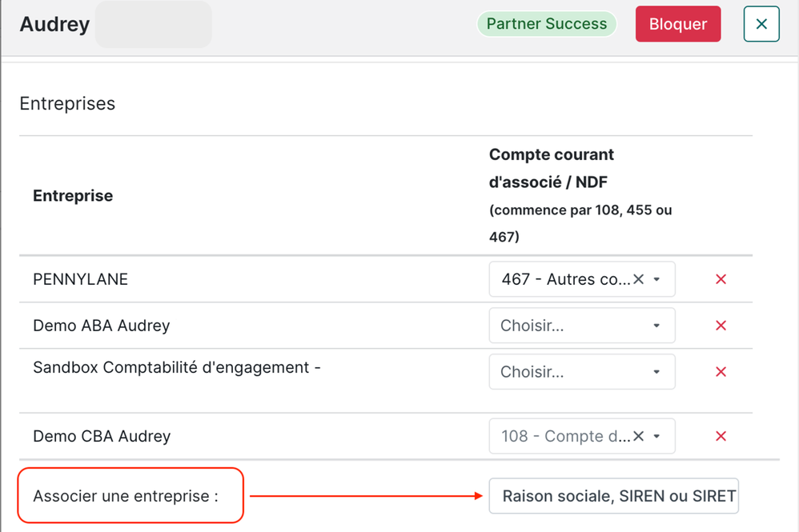
Task: Open the Choisir dropdown for Sandbox Comptabilité
Action: [x=581, y=372]
